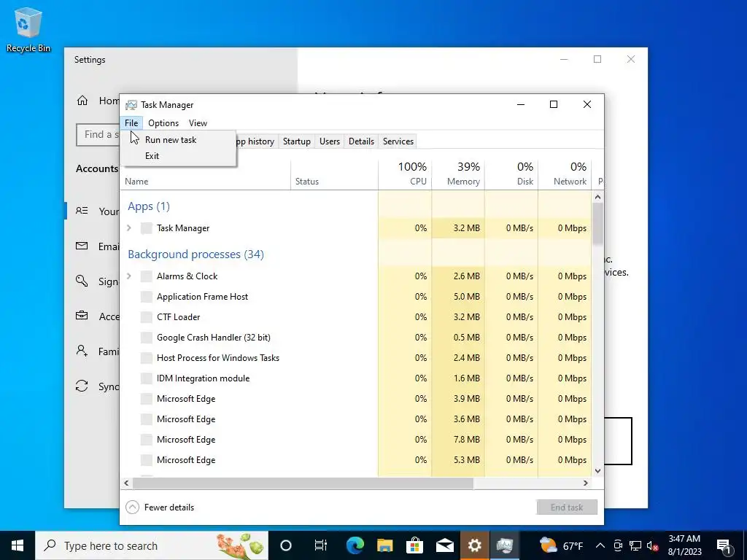Click the horizontal scroll left arrow
This screenshot has height=560, width=747.
pyautogui.click(x=126, y=483)
